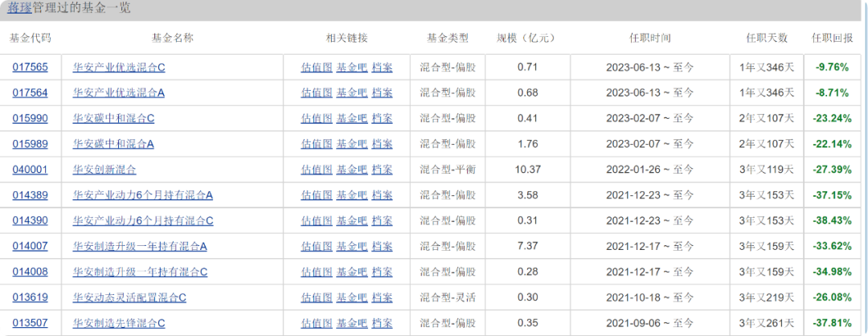Open the 蒋璆 manager name link
Image resolution: width=868 pixels, height=336 pixels.
click(x=18, y=8)
